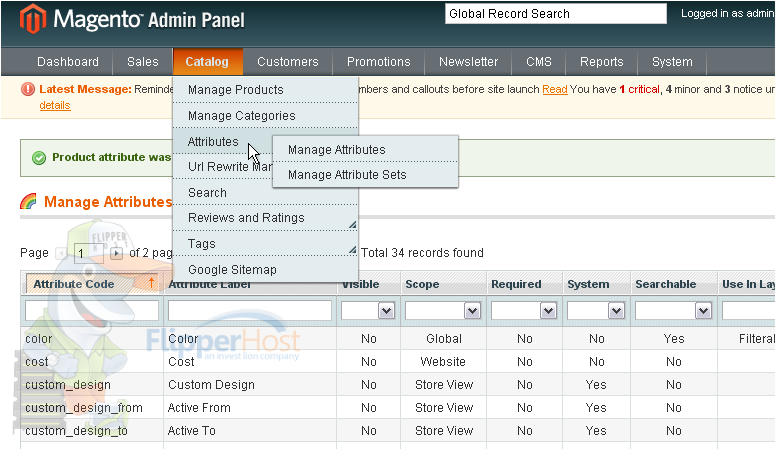Sort by Required column header
The height and width of the screenshot is (450, 776).
pyautogui.click(x=516, y=284)
